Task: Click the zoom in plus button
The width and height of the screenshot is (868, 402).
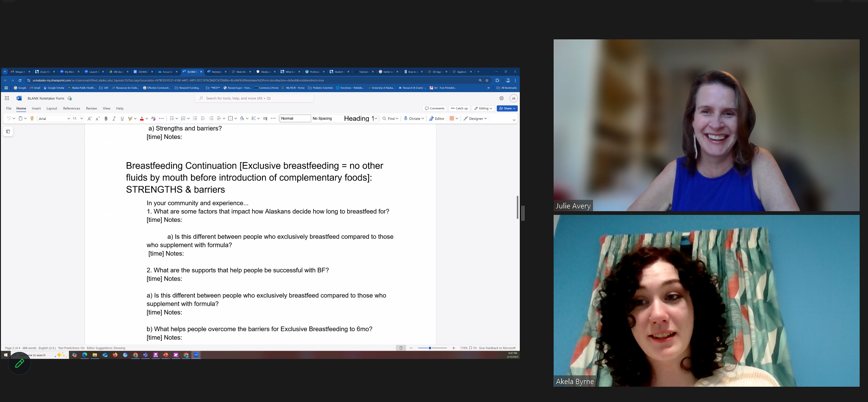Action: coord(453,348)
